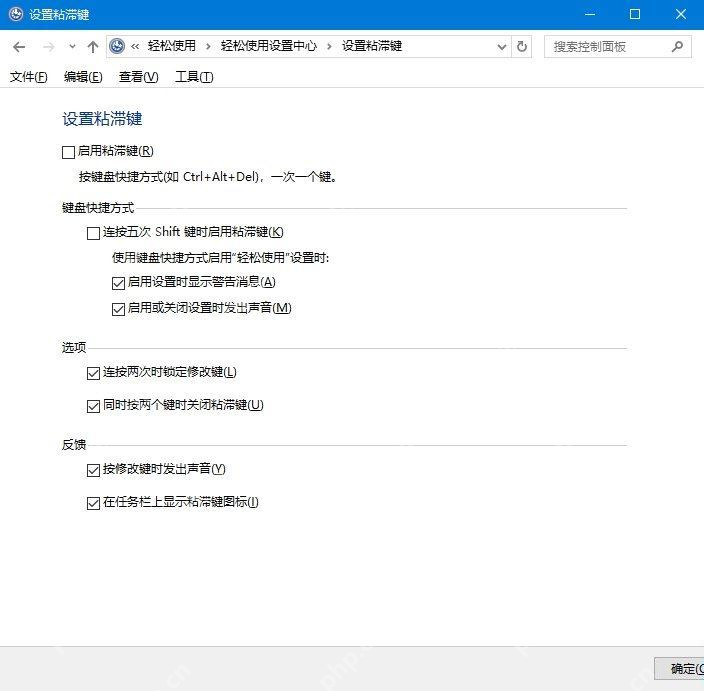The image size is (704, 691).
Task: Toggle 同时按两个键时关闭粘滞键(U)
Action: (93, 407)
